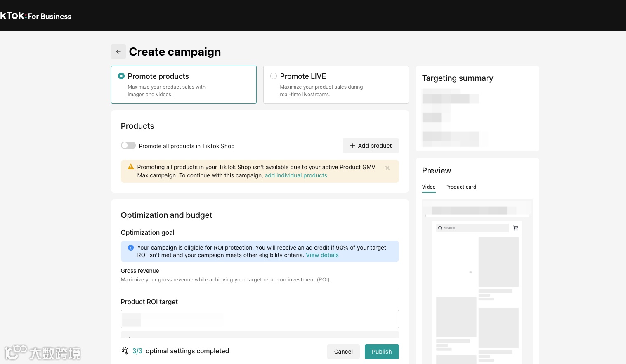The width and height of the screenshot is (626, 364).
Task: Click the shopping cart icon in preview
Action: (x=515, y=228)
